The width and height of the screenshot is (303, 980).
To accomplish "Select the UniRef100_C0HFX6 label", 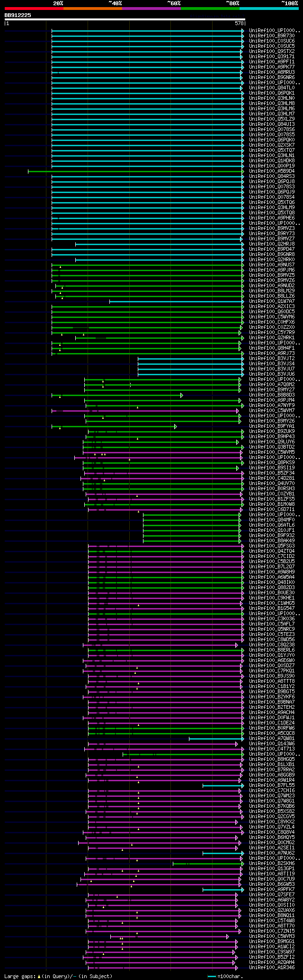I will [272, 322].
